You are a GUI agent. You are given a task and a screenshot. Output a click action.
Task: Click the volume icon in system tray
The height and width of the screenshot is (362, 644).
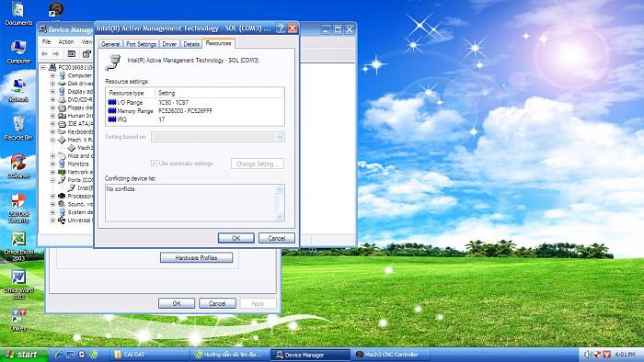[588, 355]
